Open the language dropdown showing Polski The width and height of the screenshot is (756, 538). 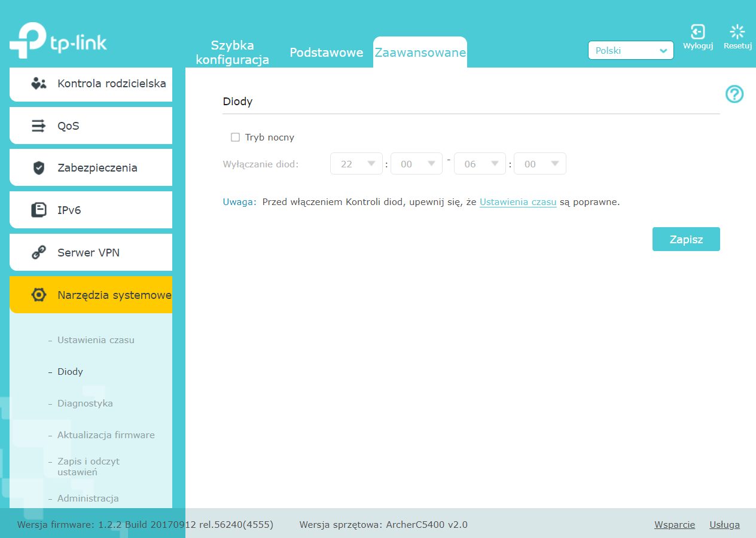point(630,51)
